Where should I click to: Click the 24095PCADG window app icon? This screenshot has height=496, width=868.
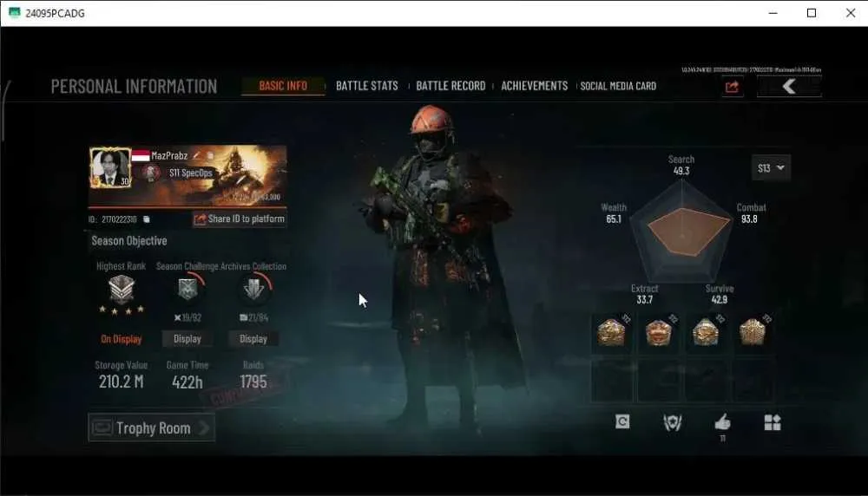(15, 13)
